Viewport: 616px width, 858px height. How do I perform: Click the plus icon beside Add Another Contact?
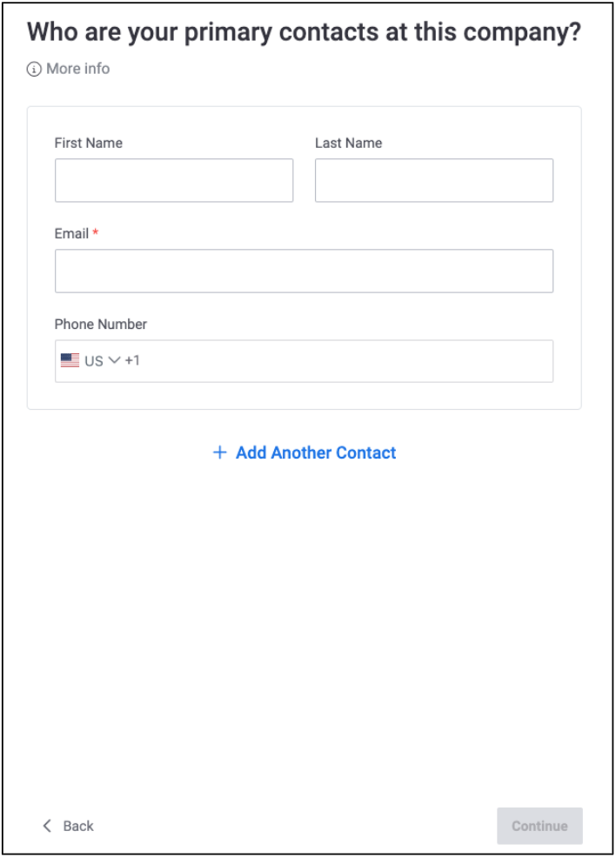tap(220, 452)
